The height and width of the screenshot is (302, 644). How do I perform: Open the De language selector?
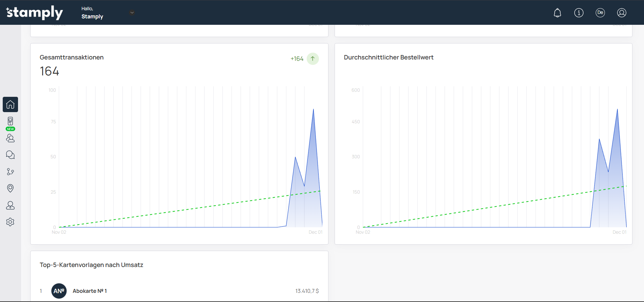(x=600, y=13)
